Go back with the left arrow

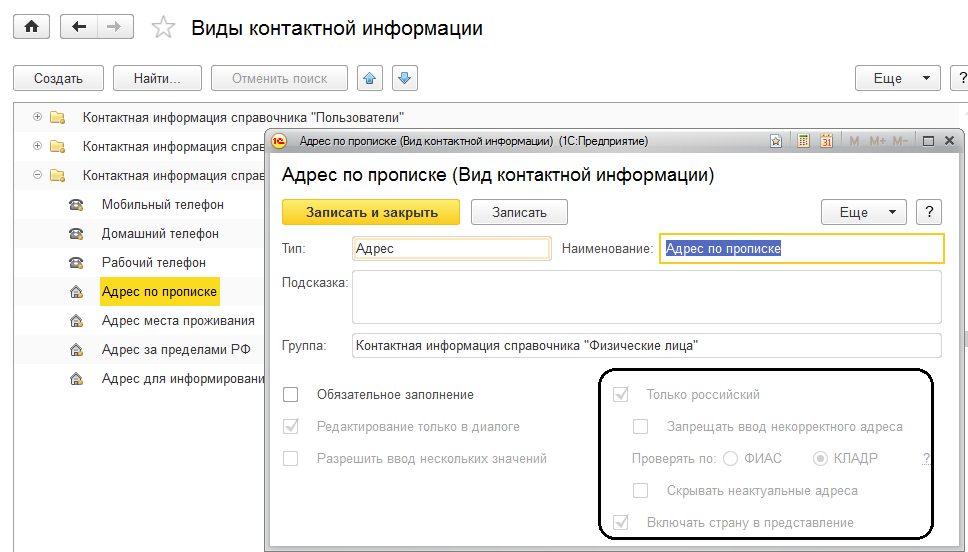click(79, 28)
